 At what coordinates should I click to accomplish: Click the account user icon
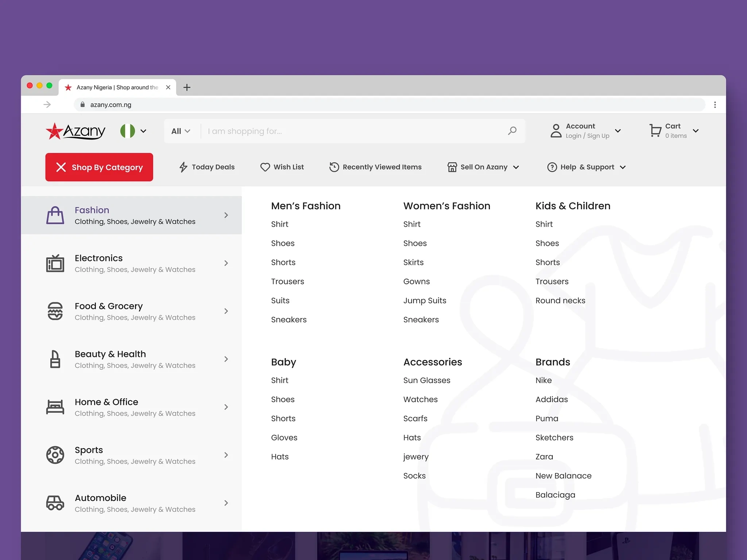click(556, 131)
